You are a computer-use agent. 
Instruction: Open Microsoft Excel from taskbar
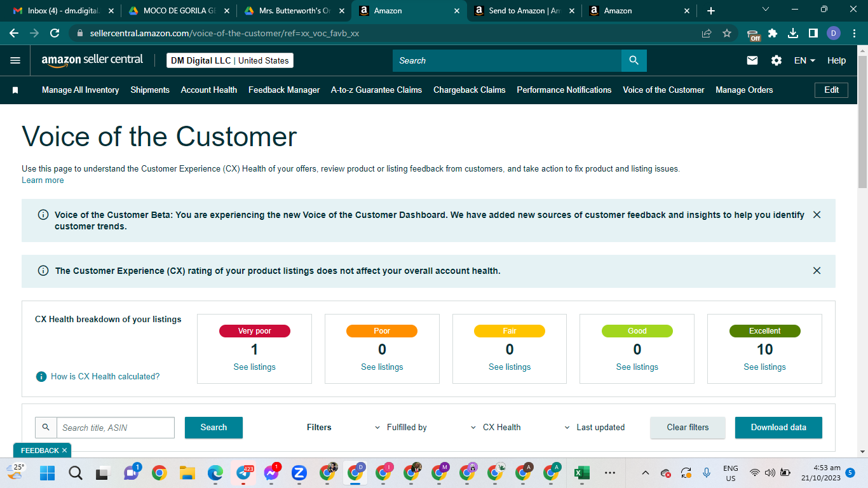[x=581, y=473]
